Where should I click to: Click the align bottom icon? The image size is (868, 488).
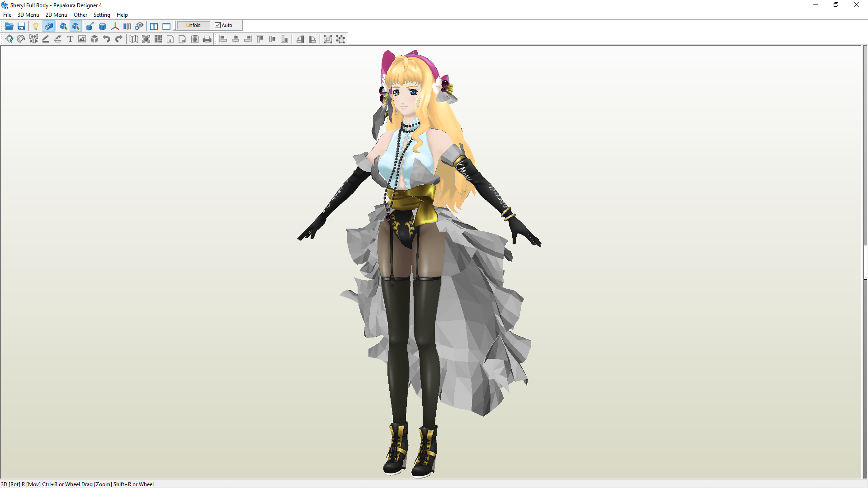[284, 39]
